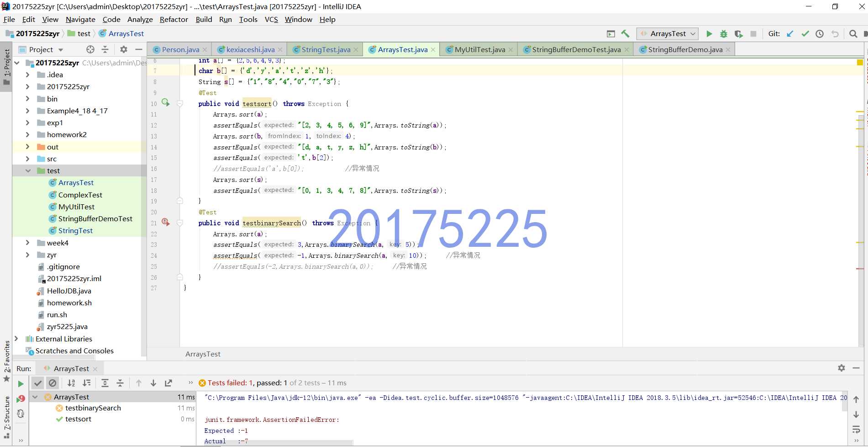Toggle show ignored tests
Image resolution: width=868 pixels, height=447 pixels.
click(53, 383)
